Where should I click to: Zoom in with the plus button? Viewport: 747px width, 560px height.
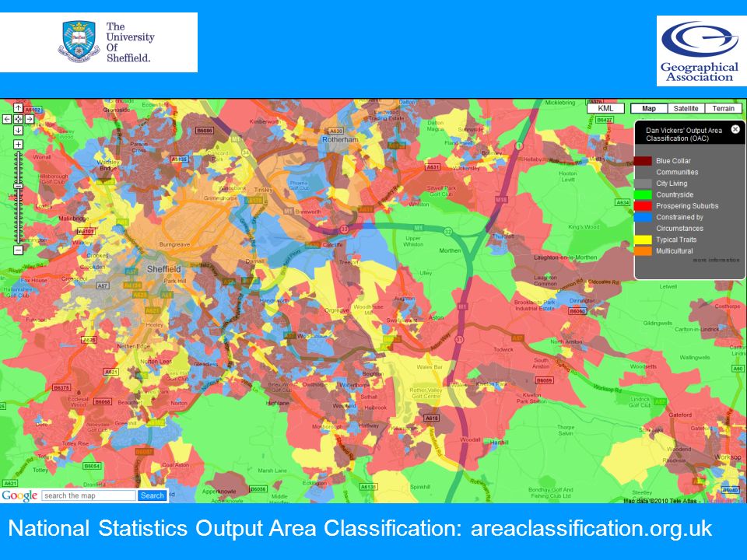coord(18,145)
